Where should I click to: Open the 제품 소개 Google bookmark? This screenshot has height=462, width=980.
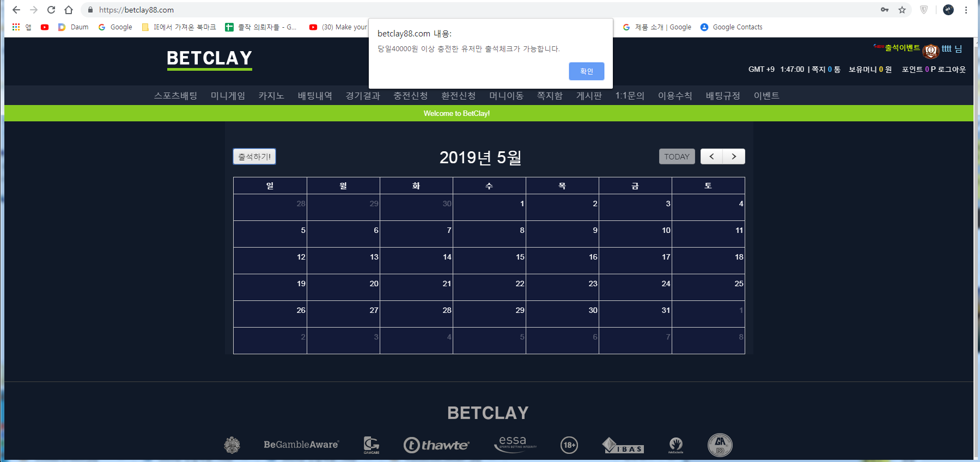tap(657, 27)
